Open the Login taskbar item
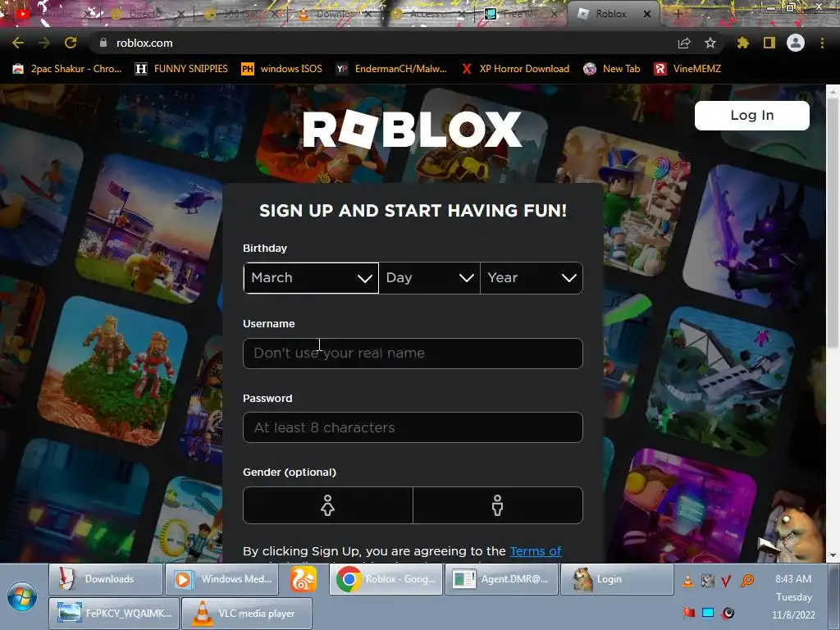Image resolution: width=840 pixels, height=630 pixels. 617,579
